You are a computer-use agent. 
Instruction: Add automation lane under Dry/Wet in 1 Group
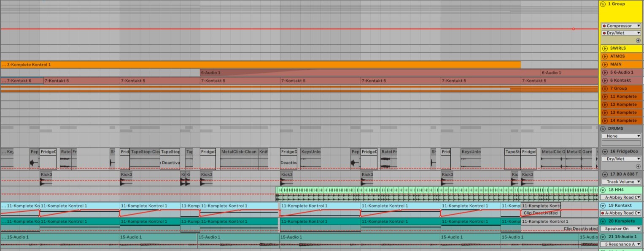(x=638, y=41)
